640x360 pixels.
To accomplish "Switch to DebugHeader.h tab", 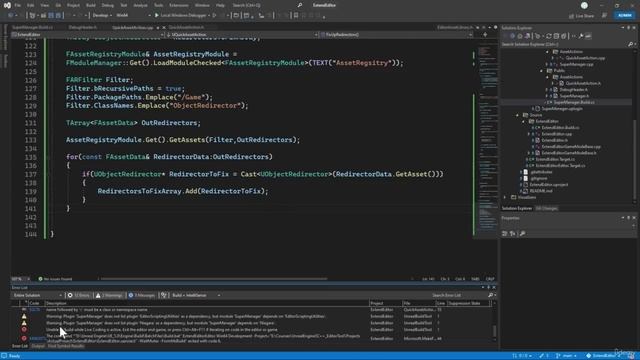I will point(83,27).
